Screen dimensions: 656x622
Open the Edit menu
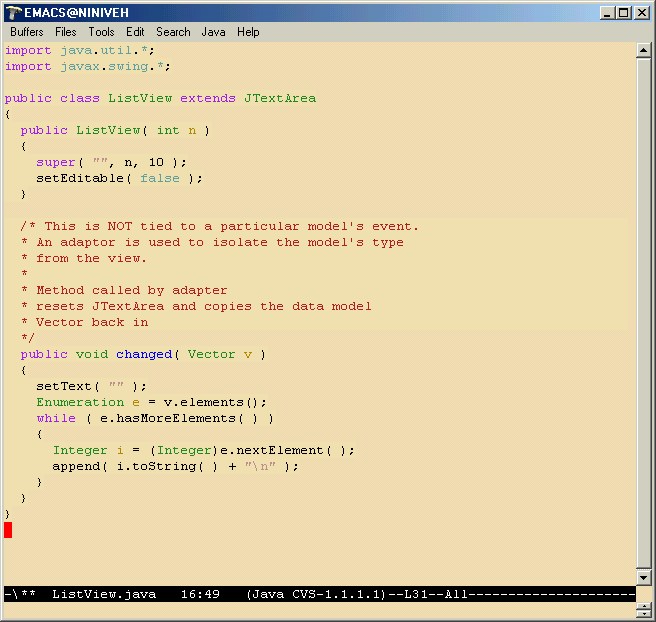click(x=135, y=32)
